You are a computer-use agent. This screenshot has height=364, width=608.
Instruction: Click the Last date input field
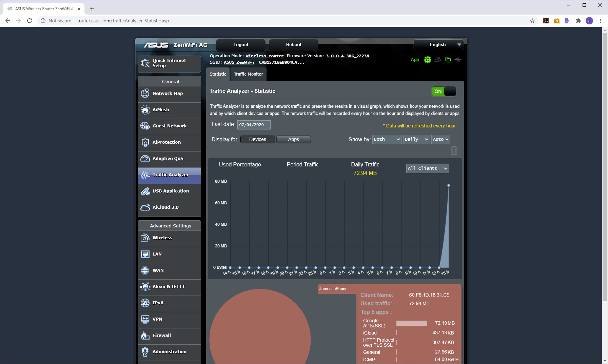tap(254, 125)
